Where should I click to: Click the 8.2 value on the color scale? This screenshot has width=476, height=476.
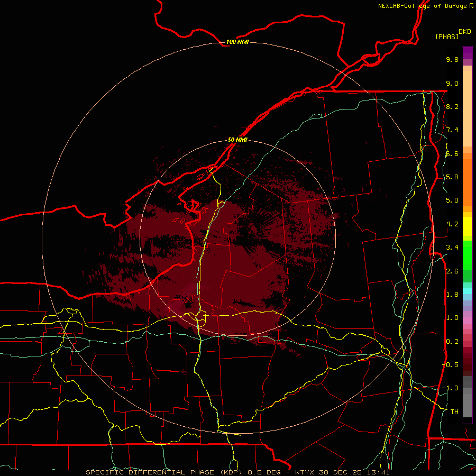[x=452, y=106]
